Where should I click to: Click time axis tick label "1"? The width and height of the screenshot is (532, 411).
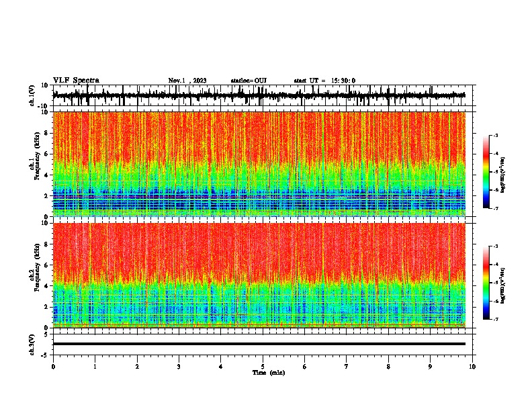coord(95,367)
